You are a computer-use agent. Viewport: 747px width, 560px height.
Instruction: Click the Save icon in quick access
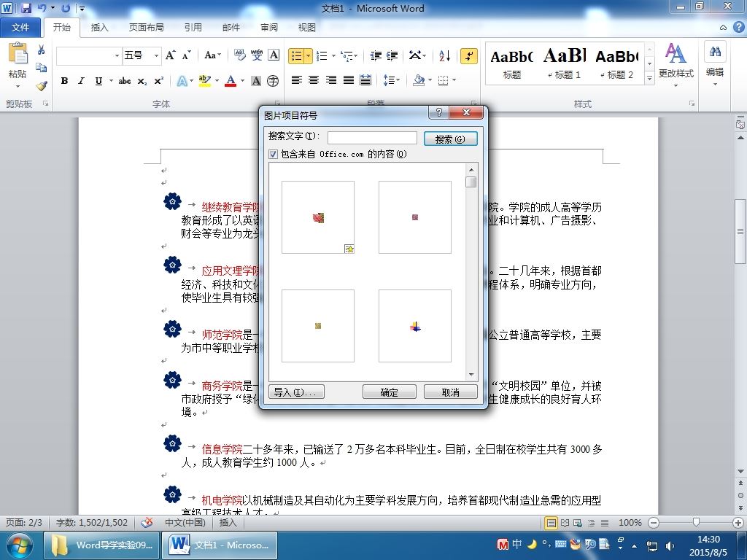[x=26, y=8]
